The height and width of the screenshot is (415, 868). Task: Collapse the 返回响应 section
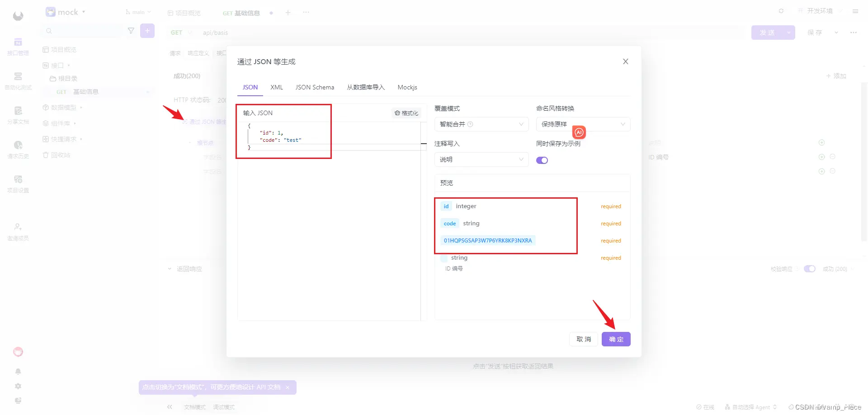coord(170,269)
